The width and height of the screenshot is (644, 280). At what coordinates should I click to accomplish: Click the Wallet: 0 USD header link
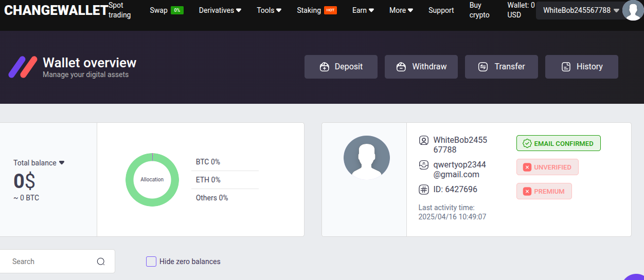click(x=521, y=10)
